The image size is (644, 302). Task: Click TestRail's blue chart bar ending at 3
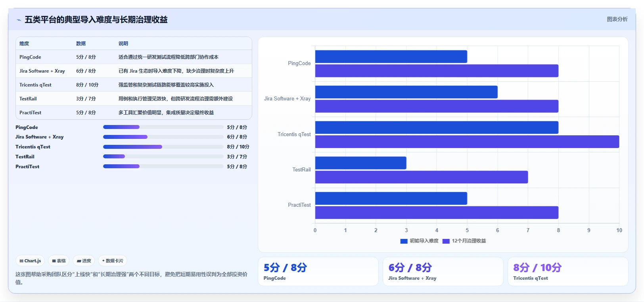click(361, 163)
